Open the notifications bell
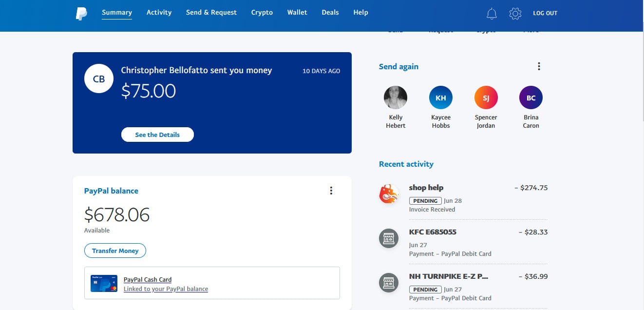 492,13
